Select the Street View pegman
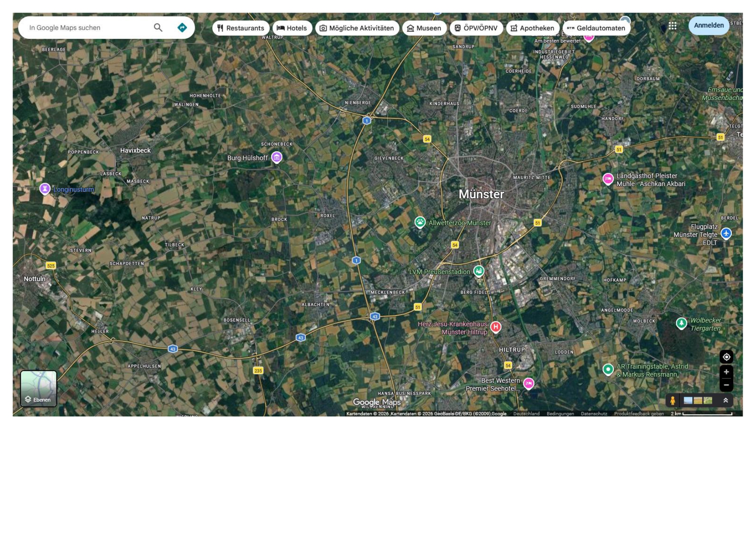This screenshot has width=756, height=535. coord(672,400)
